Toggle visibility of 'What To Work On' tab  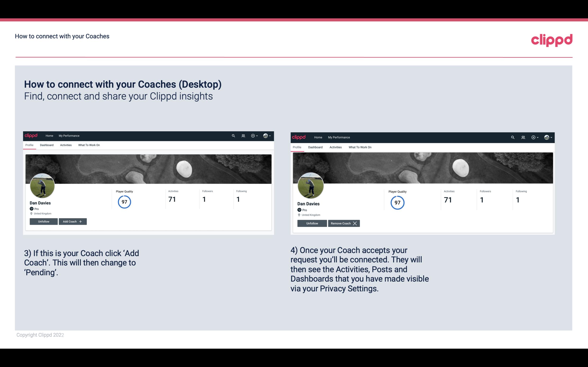pos(88,145)
